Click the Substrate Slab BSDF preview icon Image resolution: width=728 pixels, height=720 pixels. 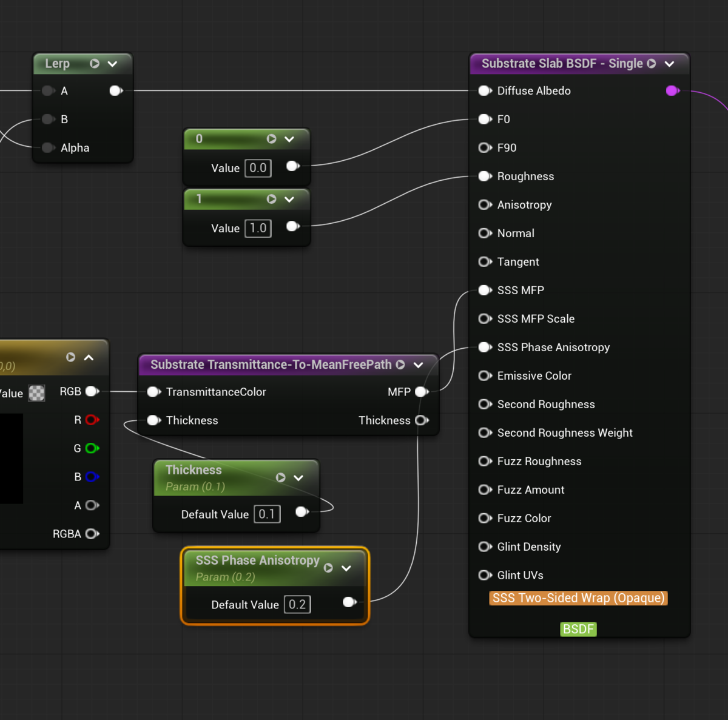[x=652, y=64]
